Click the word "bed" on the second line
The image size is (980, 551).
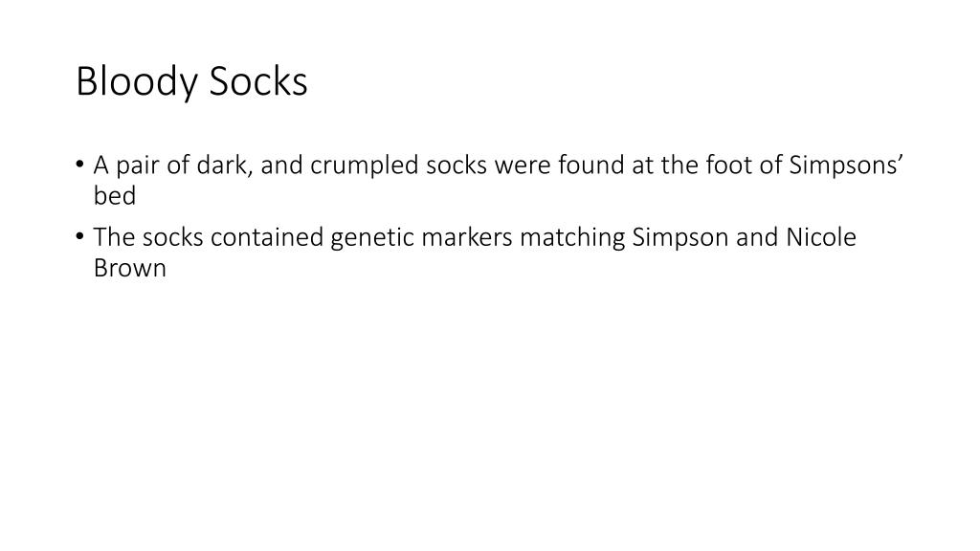coord(115,195)
